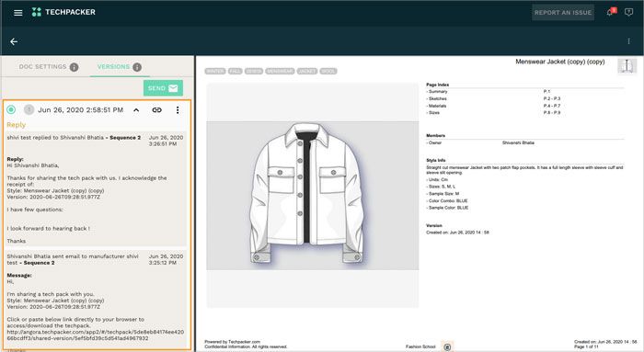Click the Reply link
The image size is (644, 352).
tap(16, 125)
